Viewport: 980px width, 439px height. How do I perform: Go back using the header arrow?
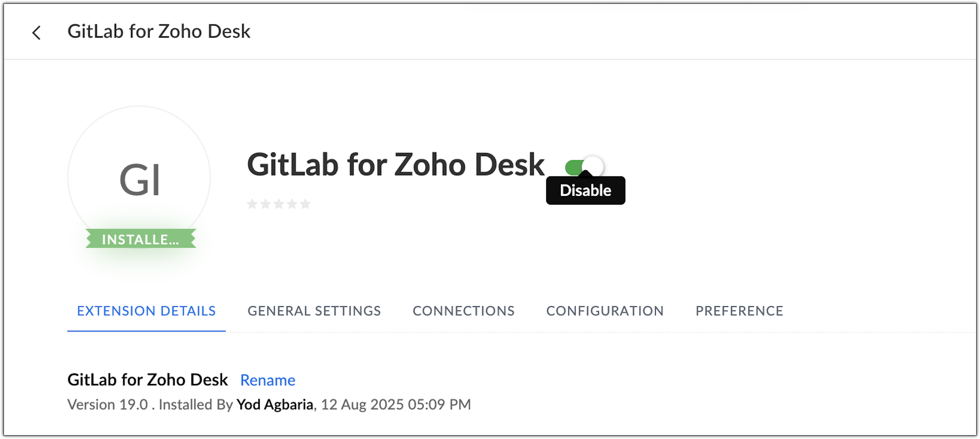tap(37, 33)
